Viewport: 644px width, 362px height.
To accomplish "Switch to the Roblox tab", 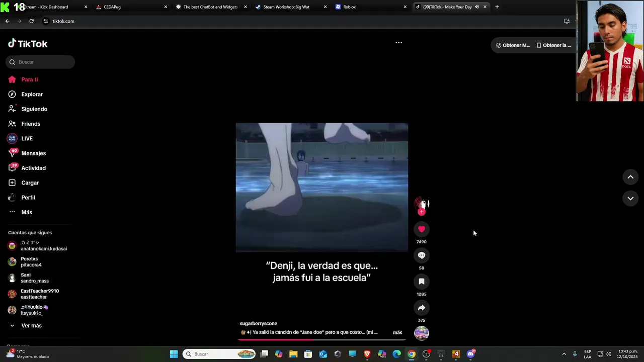I will (x=371, y=7).
